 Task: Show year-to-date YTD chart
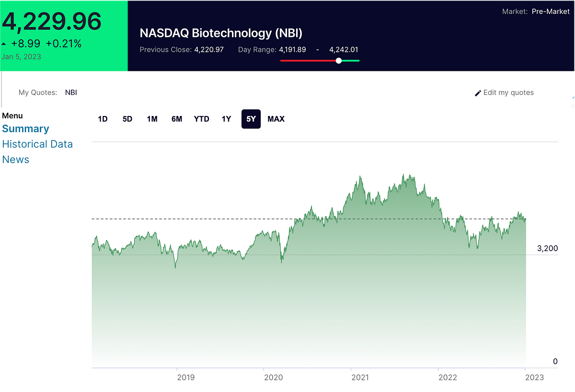click(x=202, y=119)
